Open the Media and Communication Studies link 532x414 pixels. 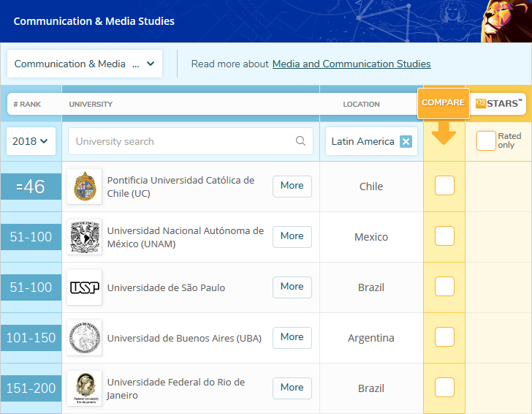351,64
